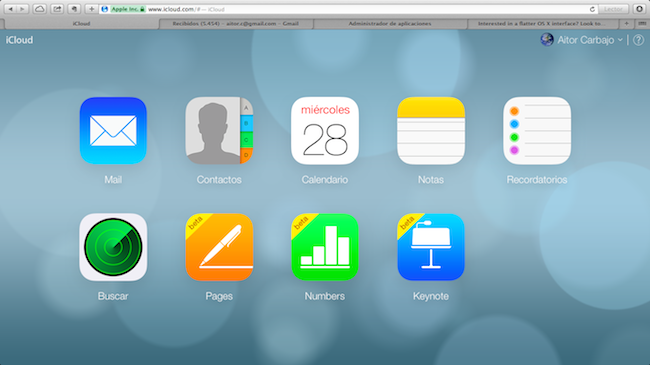650x365 pixels.
Task: Click the Recordatorios label text
Action: 537,180
